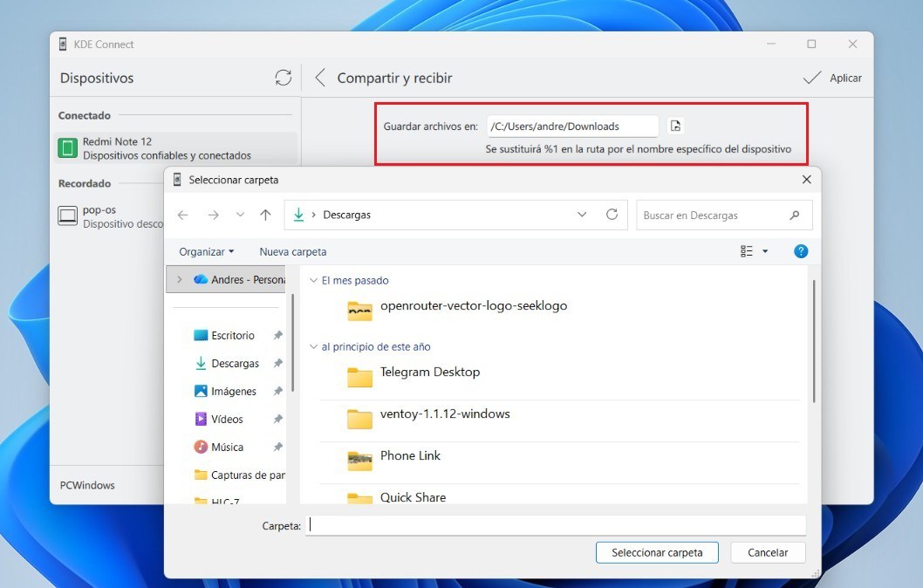Viewport: 923px width, 588px height.
Task: Click the Descargas address bar breadcrumb
Action: (346, 215)
